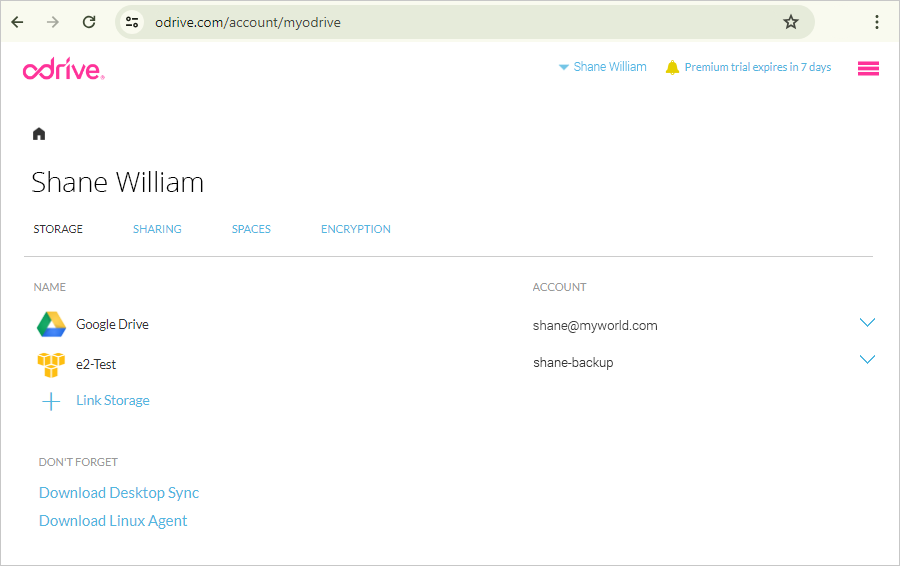Open the Shane William account dropdown
Screen dimensions: 900x566
point(603,67)
